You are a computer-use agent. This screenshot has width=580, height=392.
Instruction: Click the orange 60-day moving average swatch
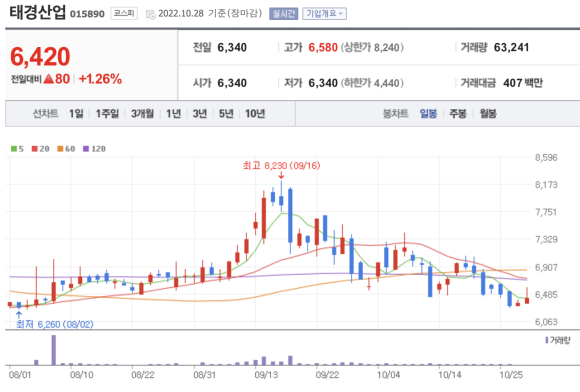60,149
